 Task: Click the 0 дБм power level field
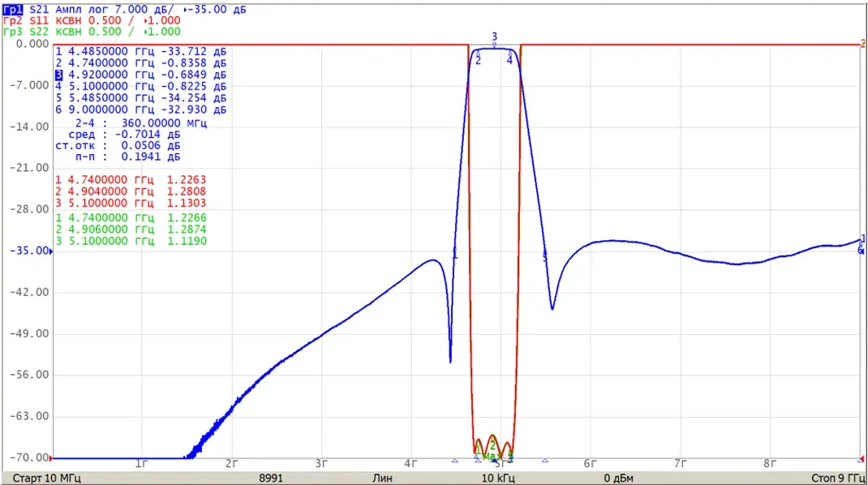click(618, 478)
